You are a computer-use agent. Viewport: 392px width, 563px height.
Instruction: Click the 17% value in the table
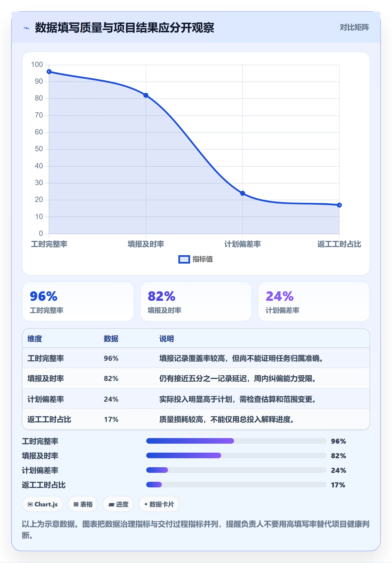pos(111,419)
